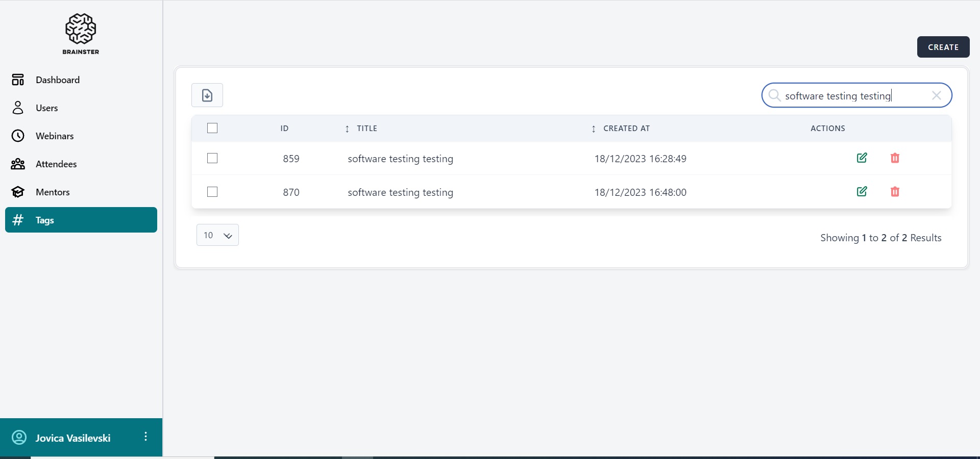Open the Dashboard menu item

tap(58, 80)
